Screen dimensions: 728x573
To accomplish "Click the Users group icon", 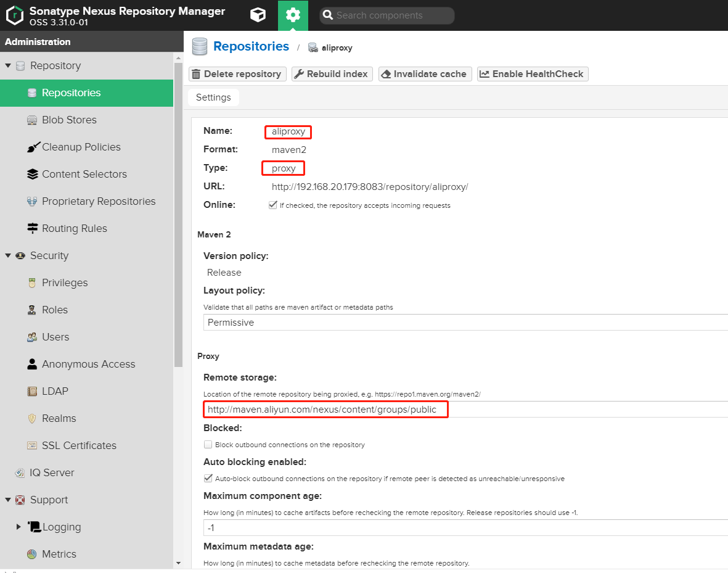I will coord(32,337).
